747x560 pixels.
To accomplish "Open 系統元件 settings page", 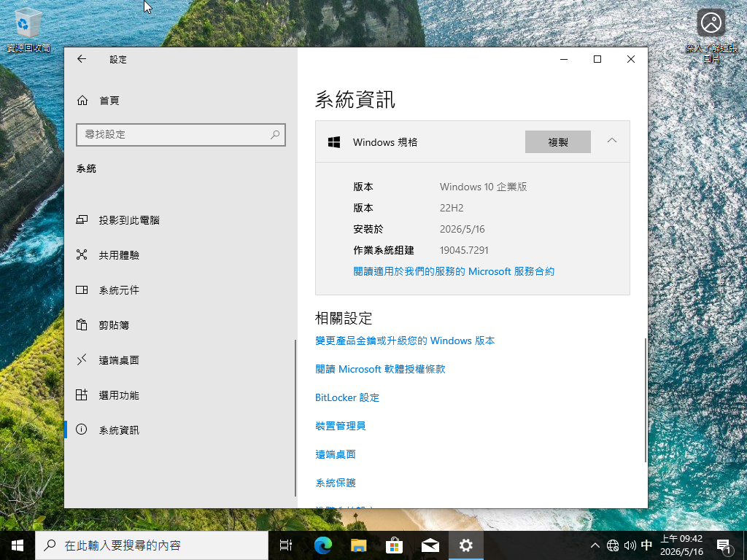I will coord(180,290).
